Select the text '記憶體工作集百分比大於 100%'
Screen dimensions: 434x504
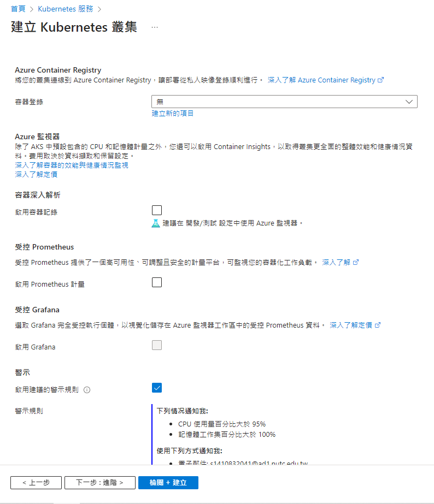[x=227, y=435]
